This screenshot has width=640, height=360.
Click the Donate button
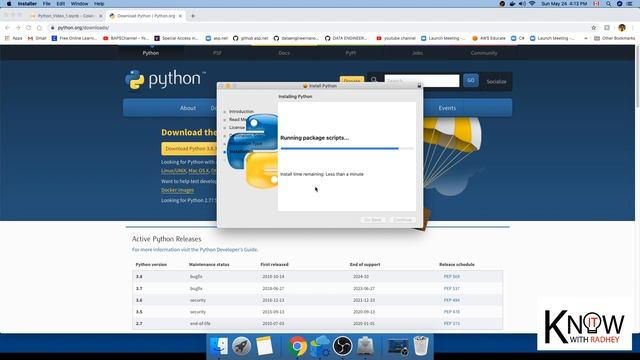click(x=352, y=80)
